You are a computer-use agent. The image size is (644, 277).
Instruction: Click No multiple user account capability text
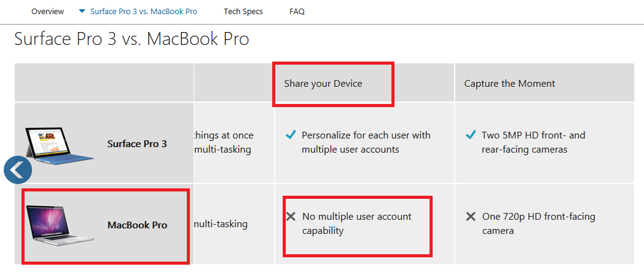357,223
